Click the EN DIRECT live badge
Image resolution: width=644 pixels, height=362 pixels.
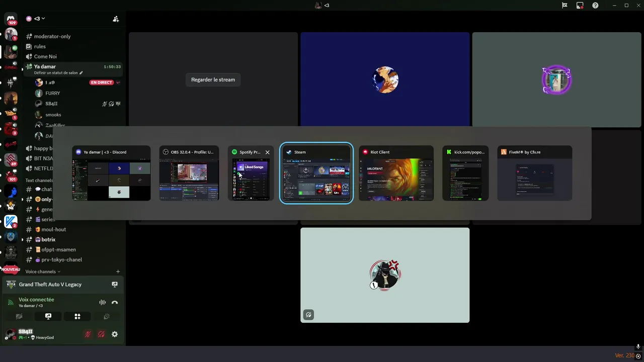click(x=102, y=82)
